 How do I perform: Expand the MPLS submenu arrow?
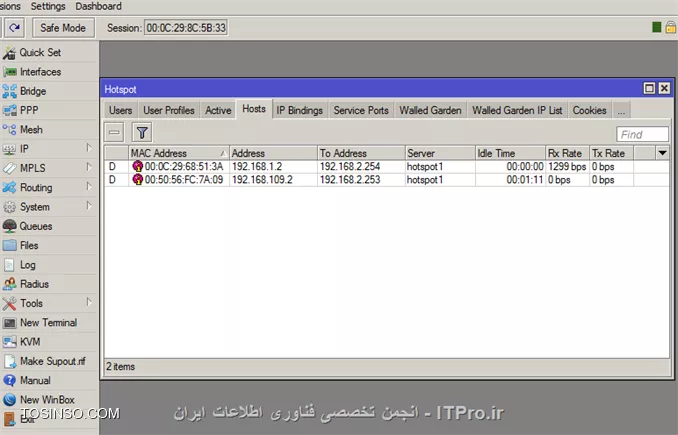(x=89, y=167)
